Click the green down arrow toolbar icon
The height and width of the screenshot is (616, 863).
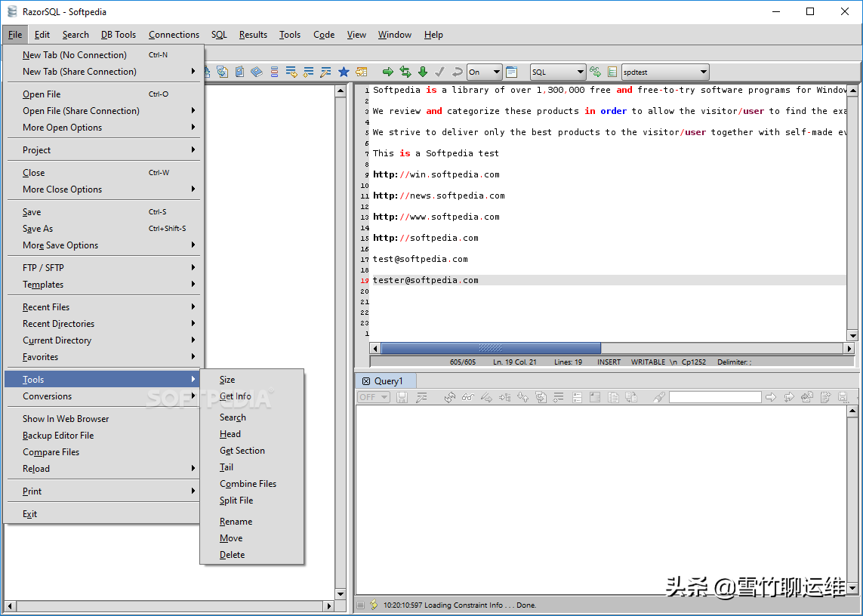[x=423, y=72]
